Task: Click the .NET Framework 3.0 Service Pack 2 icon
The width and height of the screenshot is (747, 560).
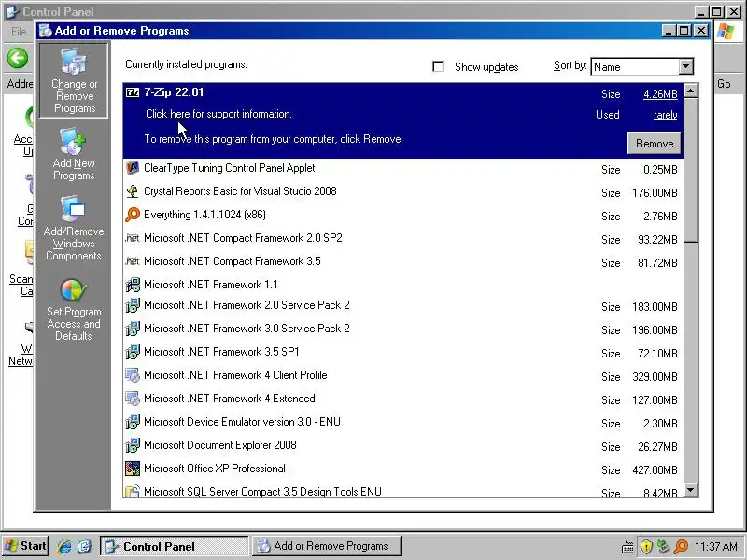Action: click(x=133, y=329)
